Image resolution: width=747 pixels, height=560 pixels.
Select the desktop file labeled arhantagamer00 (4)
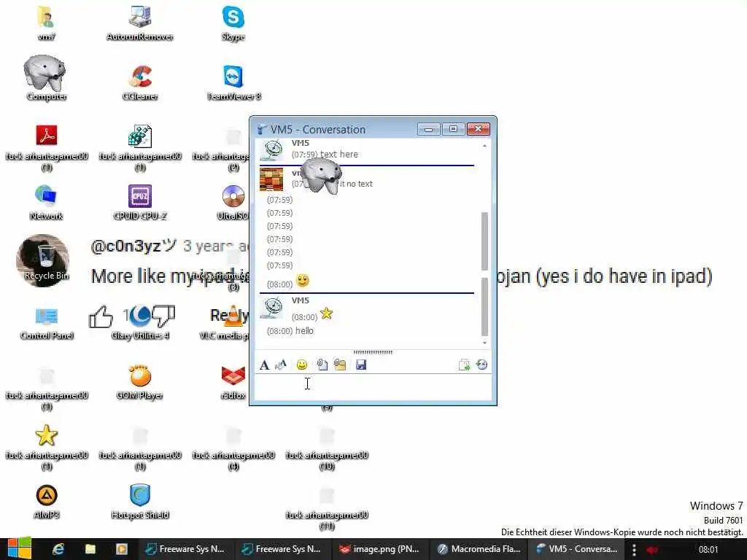(x=233, y=448)
